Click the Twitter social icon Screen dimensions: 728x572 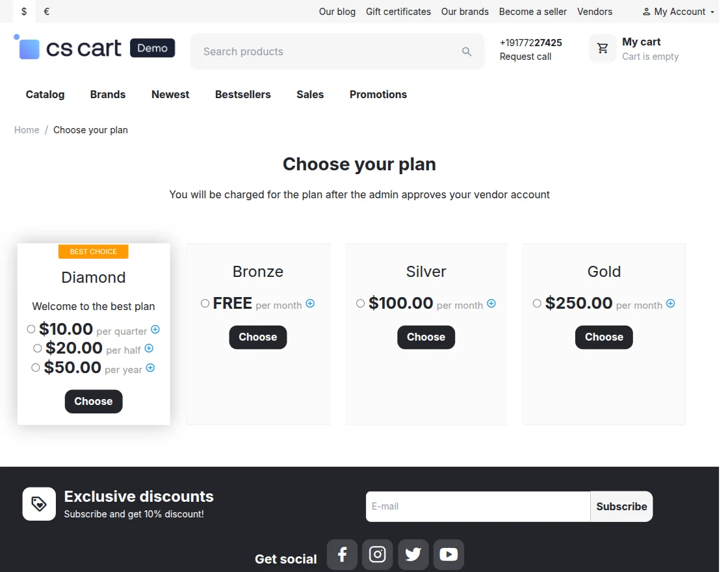click(x=413, y=554)
